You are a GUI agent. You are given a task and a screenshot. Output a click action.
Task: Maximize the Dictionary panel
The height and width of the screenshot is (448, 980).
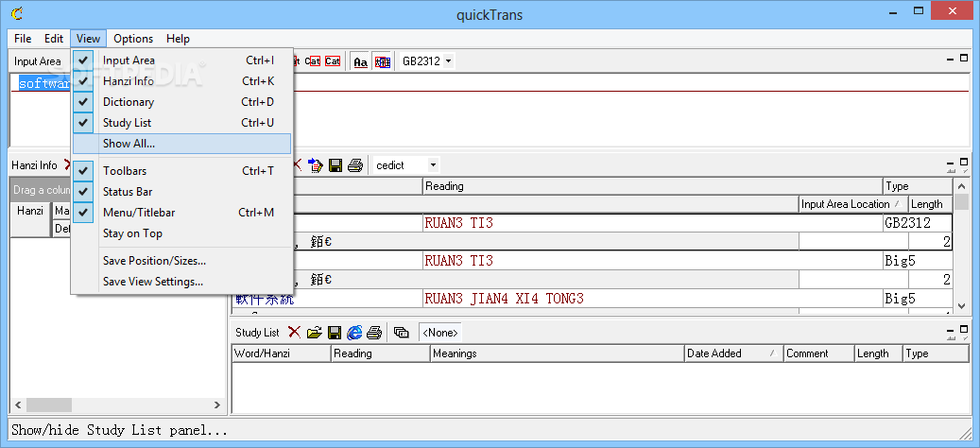pos(964,162)
